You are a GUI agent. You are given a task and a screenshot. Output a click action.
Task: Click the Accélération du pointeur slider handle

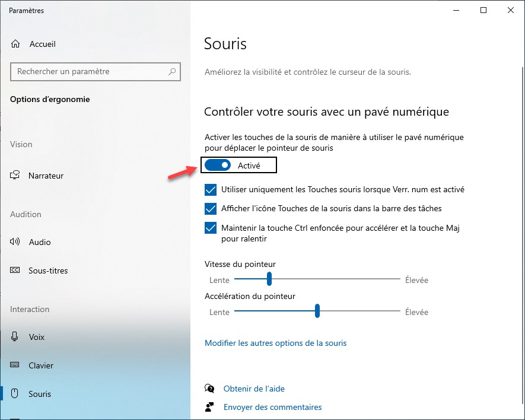pos(317,311)
